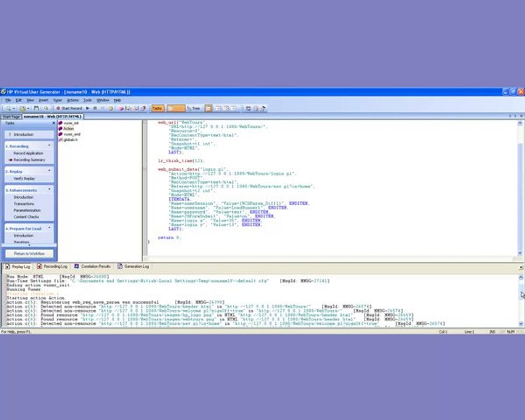This screenshot has width=525, height=420.
Task: Open the Record Application task
Action: 29,153
